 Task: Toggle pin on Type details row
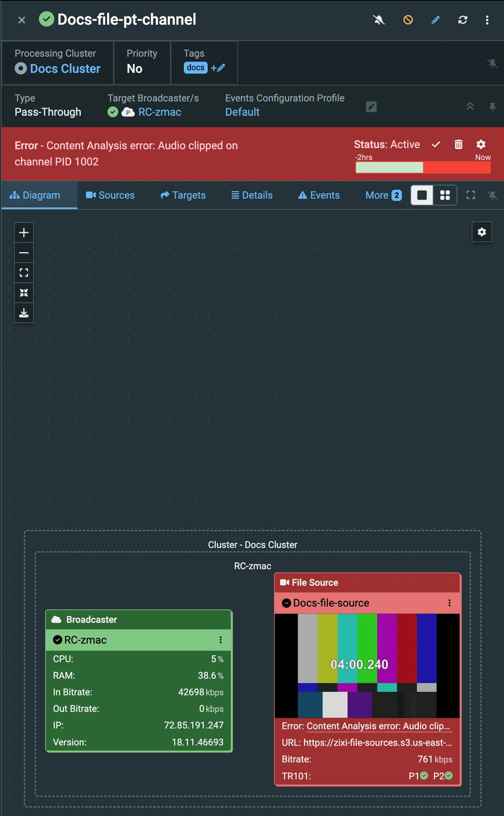492,106
